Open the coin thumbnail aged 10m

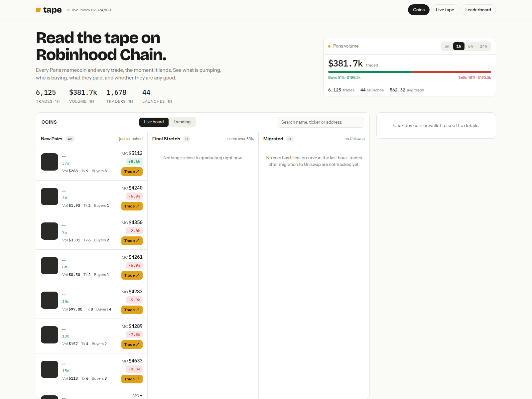[x=50, y=300]
